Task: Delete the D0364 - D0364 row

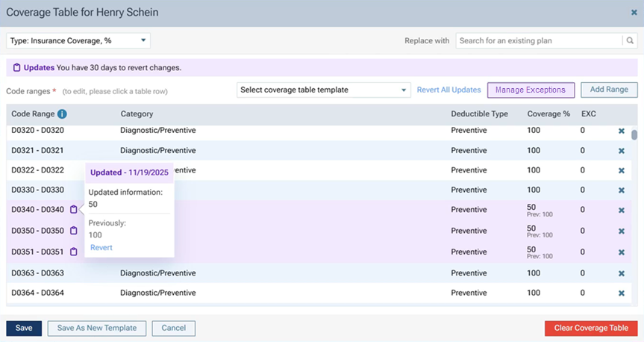Action: pyautogui.click(x=621, y=293)
